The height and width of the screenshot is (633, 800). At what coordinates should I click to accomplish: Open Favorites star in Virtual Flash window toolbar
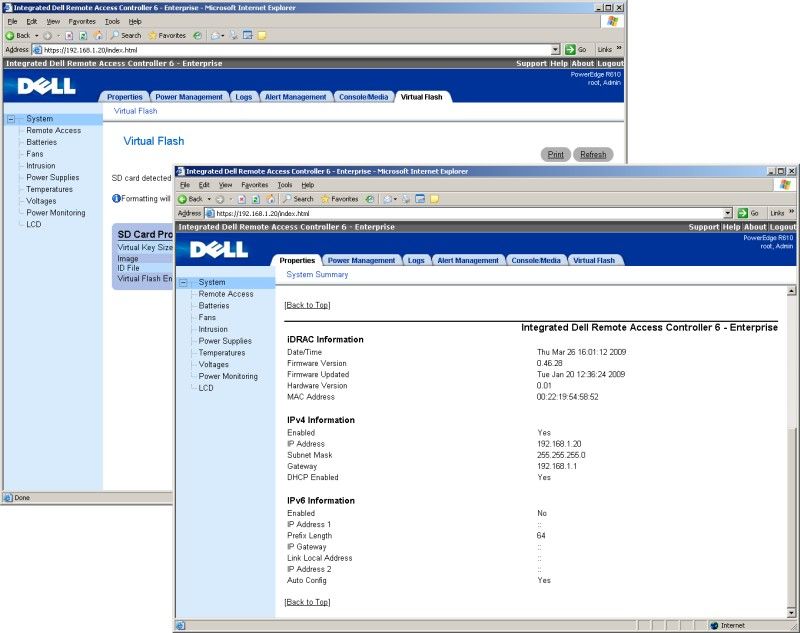[x=167, y=35]
